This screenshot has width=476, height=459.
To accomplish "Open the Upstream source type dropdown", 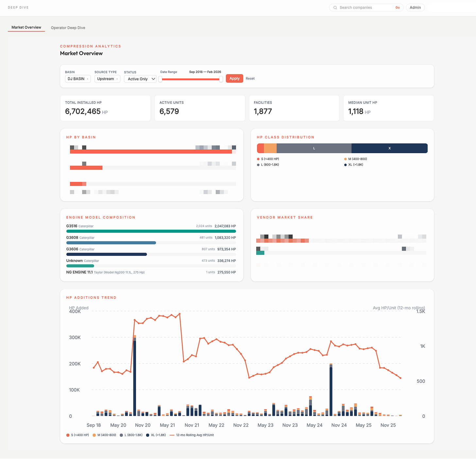I will 107,79.
